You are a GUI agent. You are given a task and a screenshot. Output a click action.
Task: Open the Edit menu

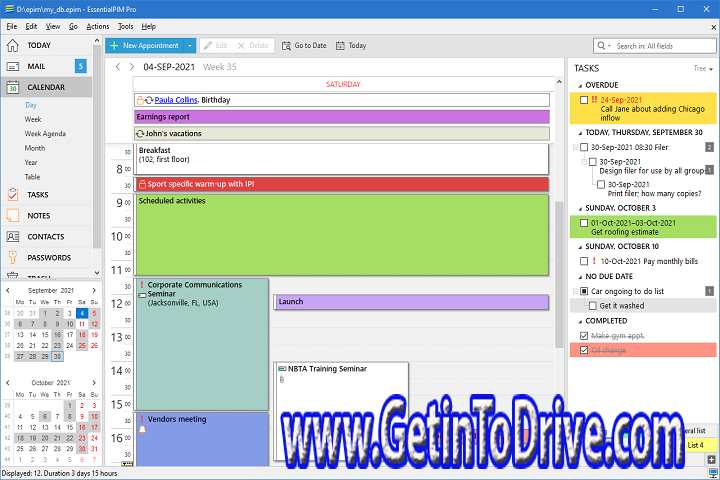(31, 27)
